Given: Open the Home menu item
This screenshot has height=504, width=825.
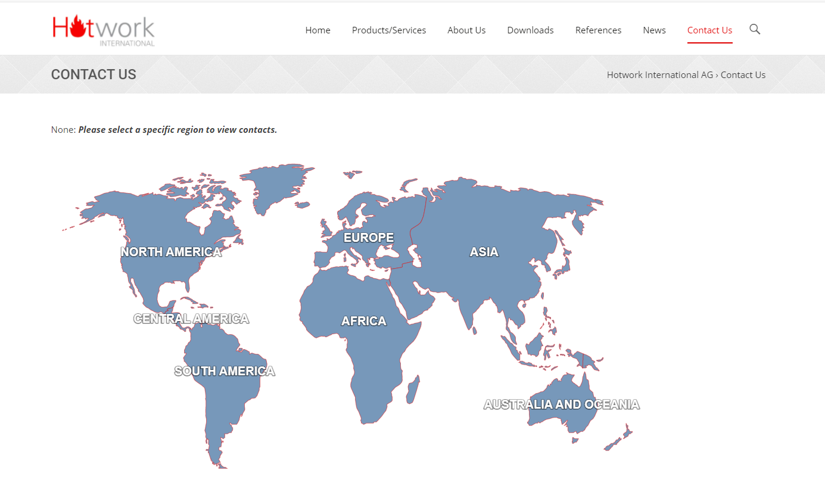Looking at the screenshot, I should (x=317, y=30).
